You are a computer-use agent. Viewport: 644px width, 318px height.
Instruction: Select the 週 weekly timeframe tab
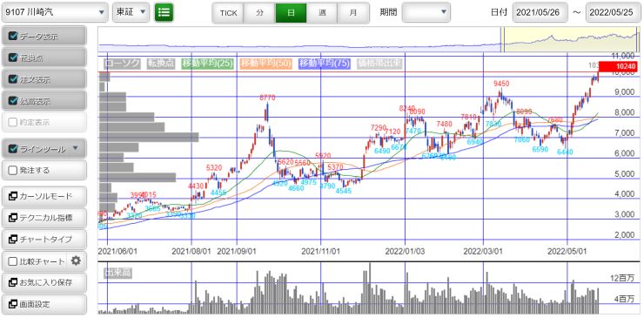[322, 13]
